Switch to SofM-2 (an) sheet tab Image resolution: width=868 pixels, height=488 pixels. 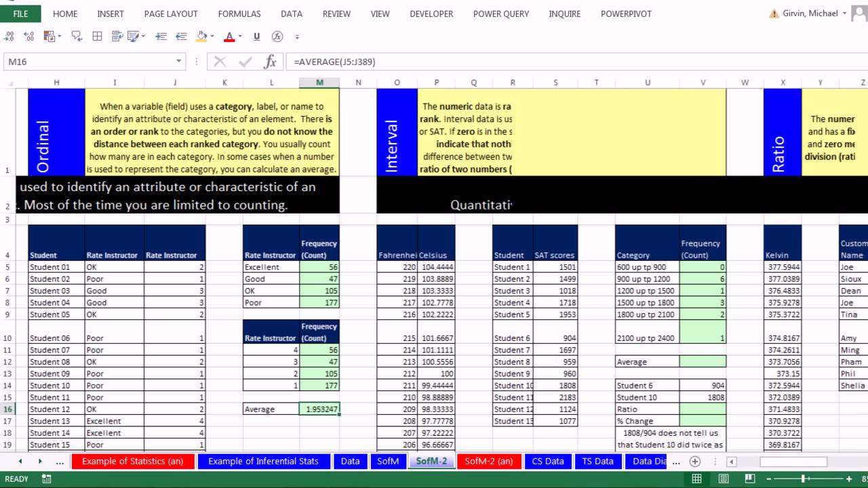[488, 462]
